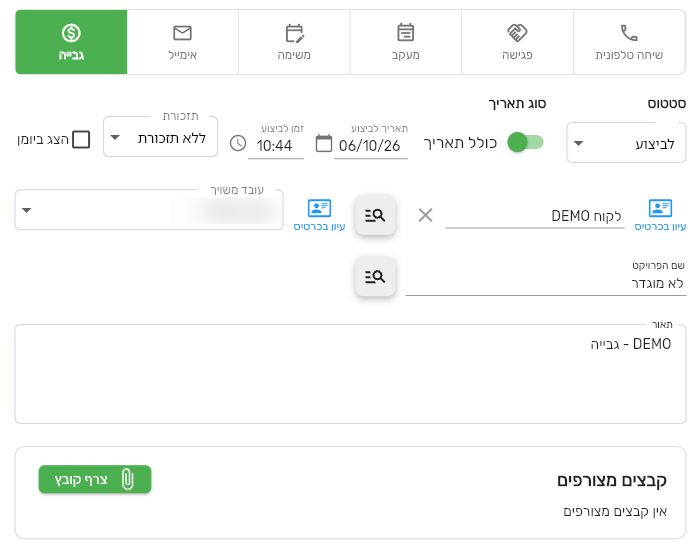Open the משימה tab

(x=294, y=42)
